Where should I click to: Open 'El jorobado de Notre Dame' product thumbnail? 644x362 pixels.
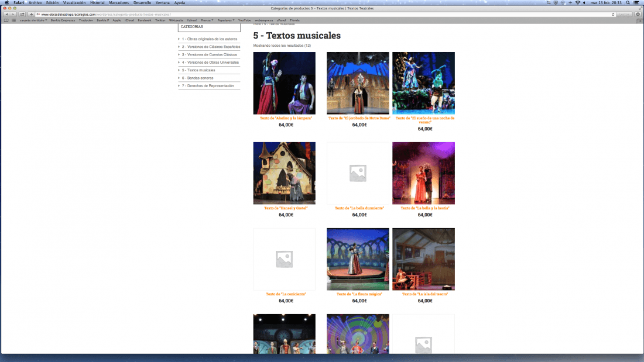click(x=358, y=83)
